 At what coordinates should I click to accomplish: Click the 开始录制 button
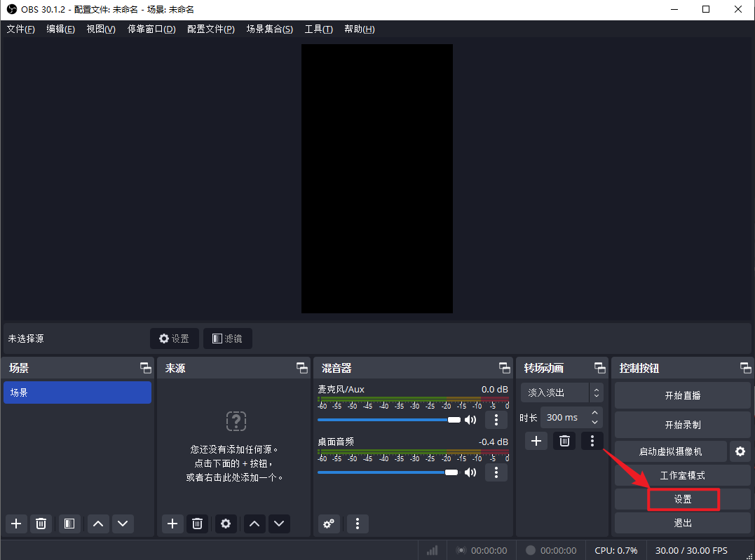tap(682, 425)
